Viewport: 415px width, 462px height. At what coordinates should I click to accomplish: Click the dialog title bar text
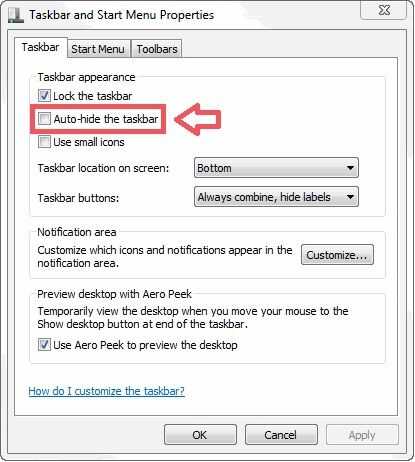pyautogui.click(x=122, y=15)
